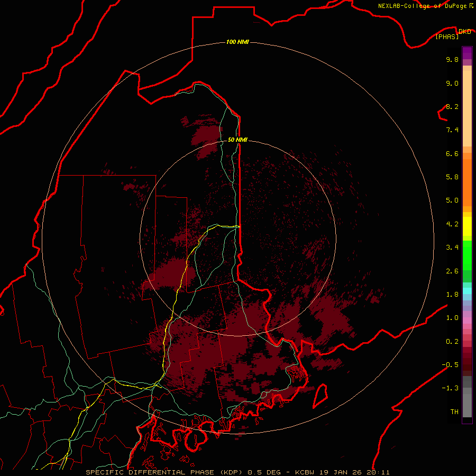This screenshot has width=476, height=476.
Task: Click the orange band of the color bar
Action: coord(467,183)
